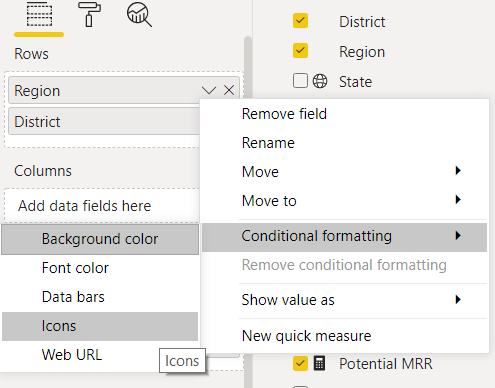Open the Fields pane tab icon

pyautogui.click(x=39, y=14)
